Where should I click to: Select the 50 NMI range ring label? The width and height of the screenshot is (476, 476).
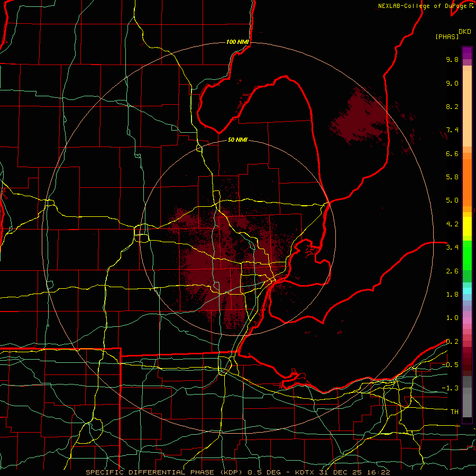(x=237, y=140)
